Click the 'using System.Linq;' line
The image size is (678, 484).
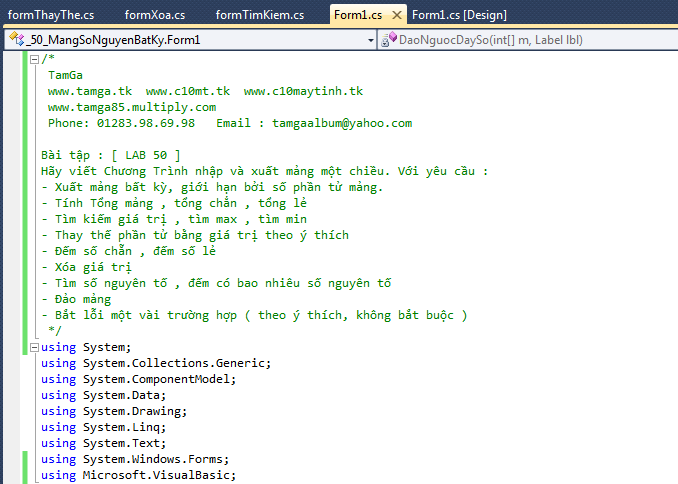tap(103, 427)
